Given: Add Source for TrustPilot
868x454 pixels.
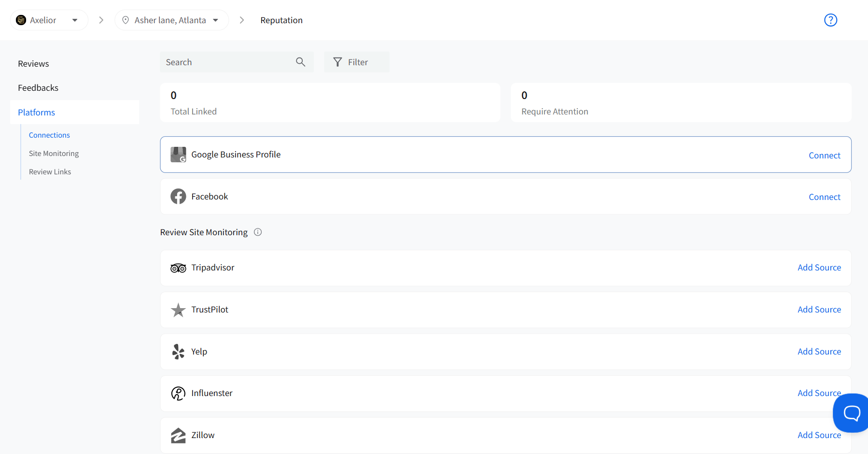Looking at the screenshot, I should click(819, 310).
